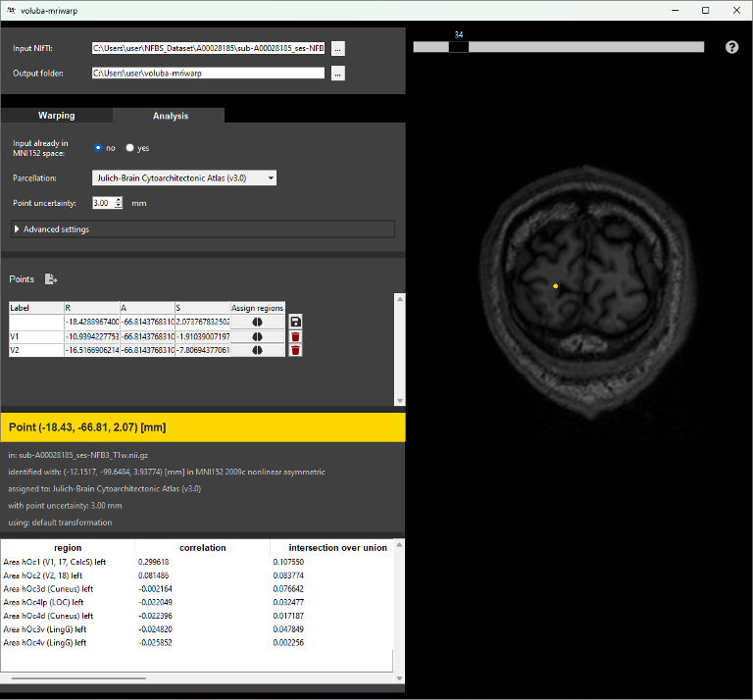Viewport: 753px width, 700px height.
Task: Assign regions for point V2
Action: (258, 350)
